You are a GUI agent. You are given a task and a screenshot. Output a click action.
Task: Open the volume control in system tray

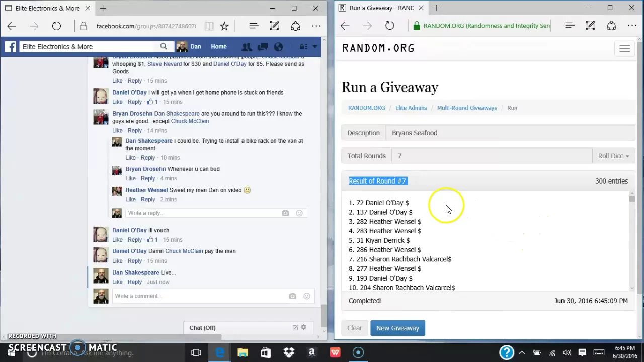567,352
